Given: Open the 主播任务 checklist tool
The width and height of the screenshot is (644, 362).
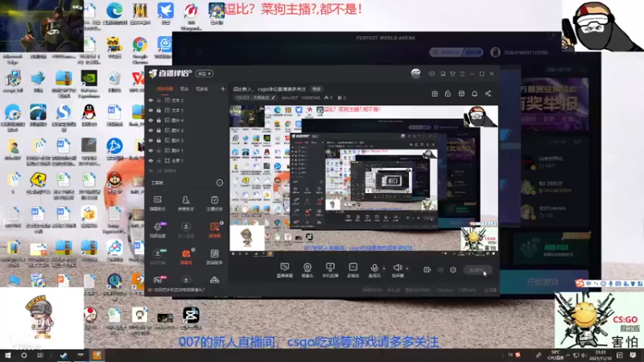Looking at the screenshot, I should click(214, 203).
